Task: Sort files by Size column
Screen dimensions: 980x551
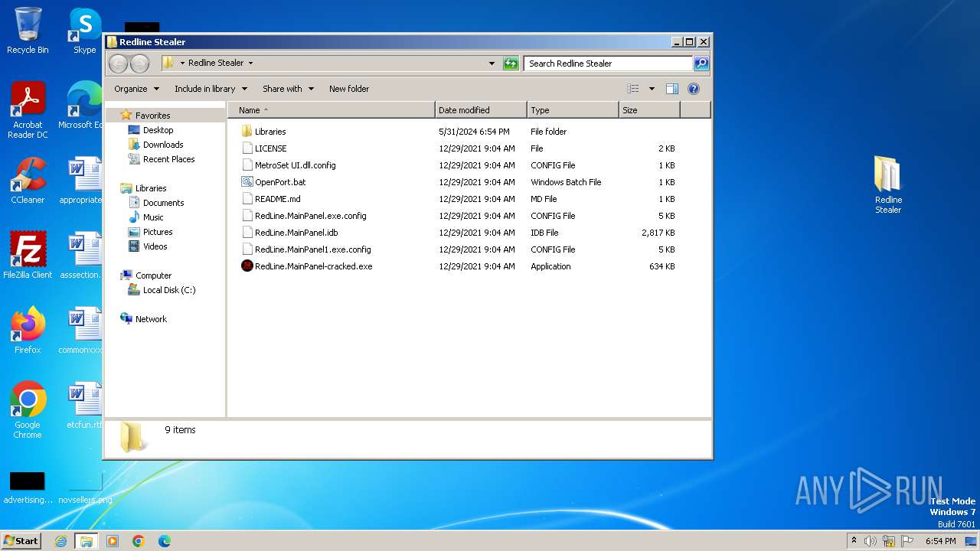Action: tap(649, 110)
